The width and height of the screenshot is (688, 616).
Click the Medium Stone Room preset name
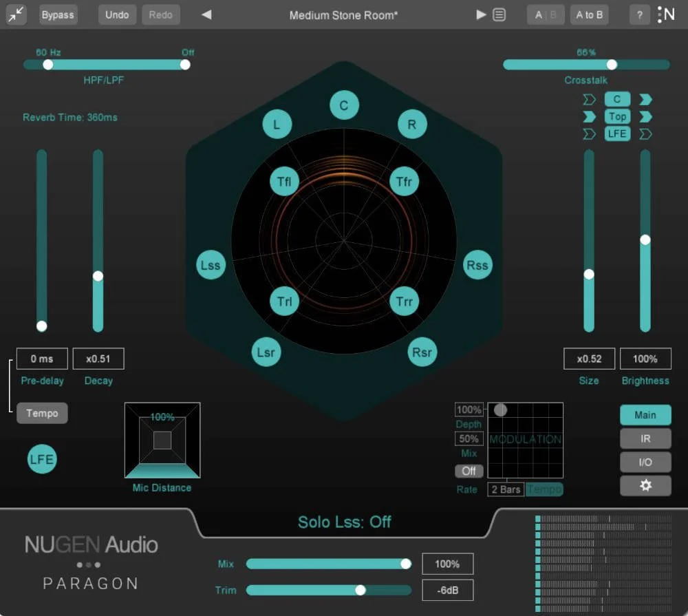(x=344, y=14)
